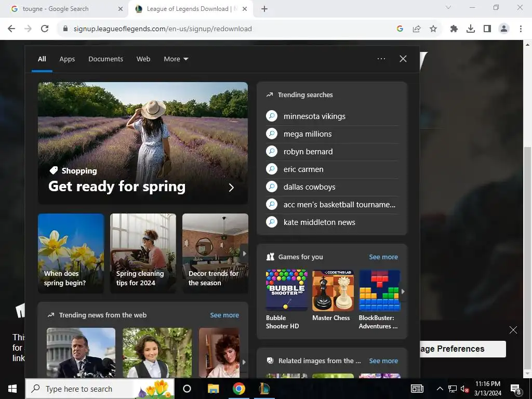Open Chrome tab search chevron
The image size is (532, 399).
point(448,7)
